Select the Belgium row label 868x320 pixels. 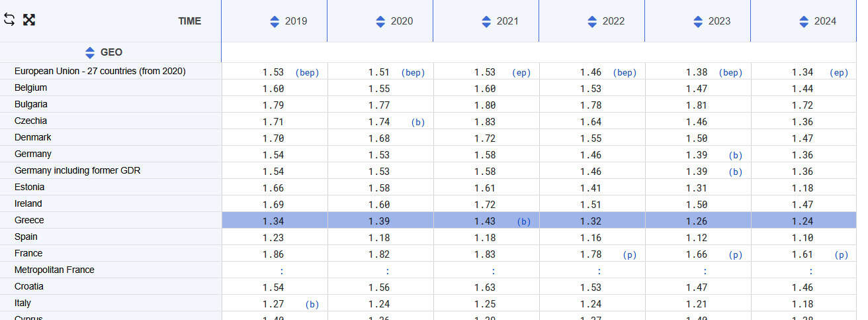30,87
